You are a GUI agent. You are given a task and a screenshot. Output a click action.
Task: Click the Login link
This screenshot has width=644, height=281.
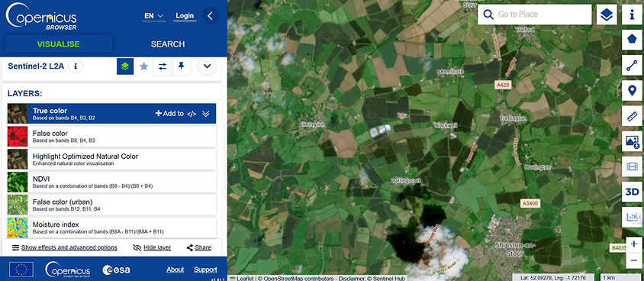click(185, 16)
